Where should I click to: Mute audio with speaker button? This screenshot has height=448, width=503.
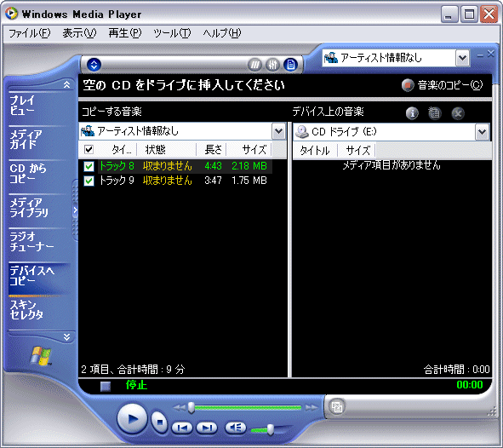[x=236, y=428]
